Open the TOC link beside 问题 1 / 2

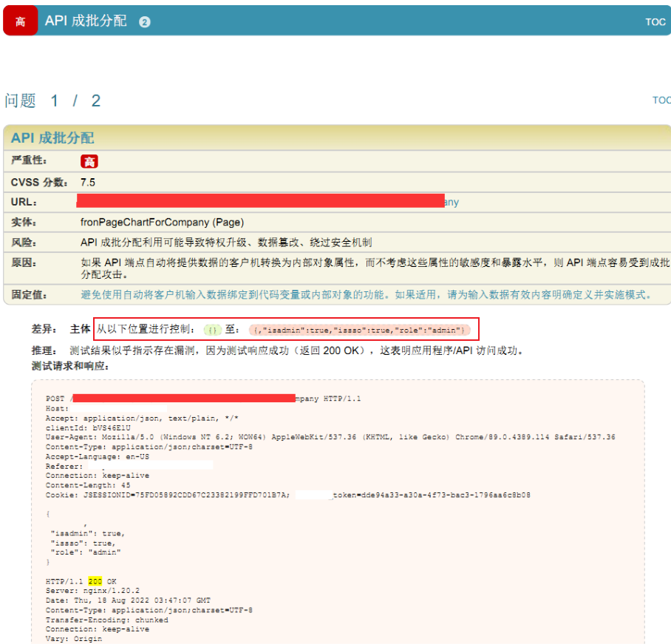pos(661,101)
